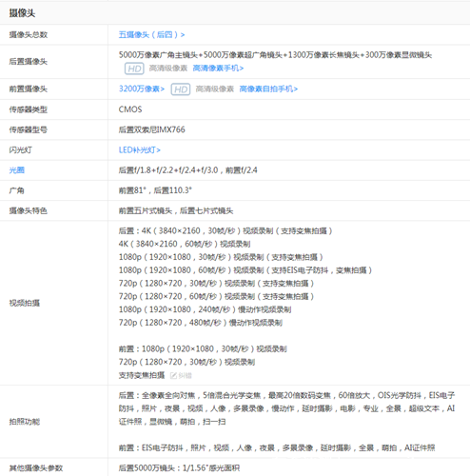Viewport: 470px width, 476px height.
Task: Open the 高像素自拍手机 link
Action: coord(268,89)
